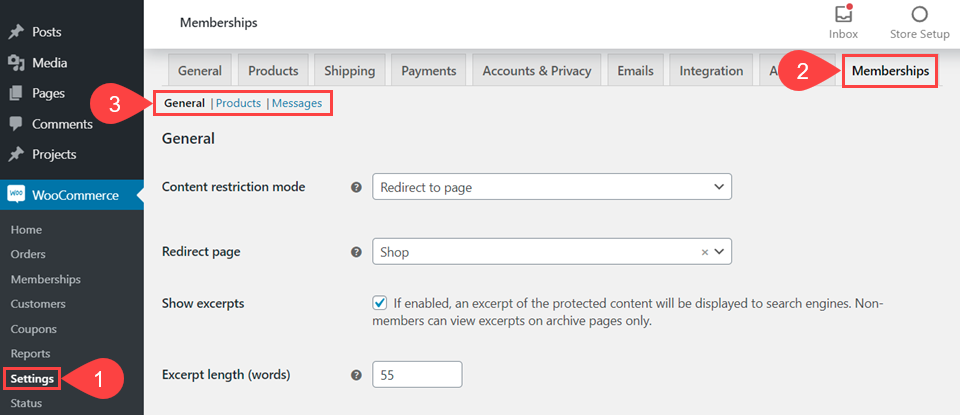Go to the Products sub-section link
The image size is (960, 415).
coord(238,103)
